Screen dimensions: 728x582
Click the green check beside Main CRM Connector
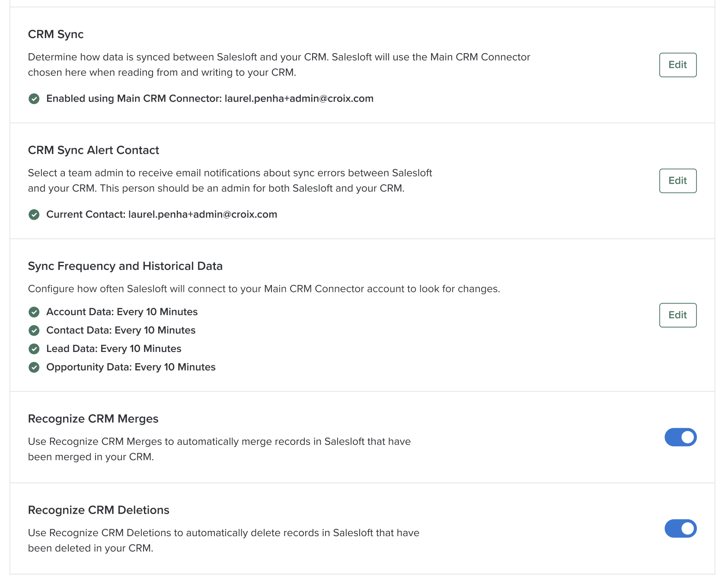point(34,99)
